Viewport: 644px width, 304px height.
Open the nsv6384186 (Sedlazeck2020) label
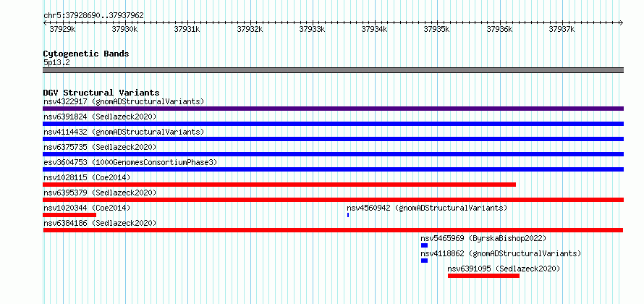100,223
